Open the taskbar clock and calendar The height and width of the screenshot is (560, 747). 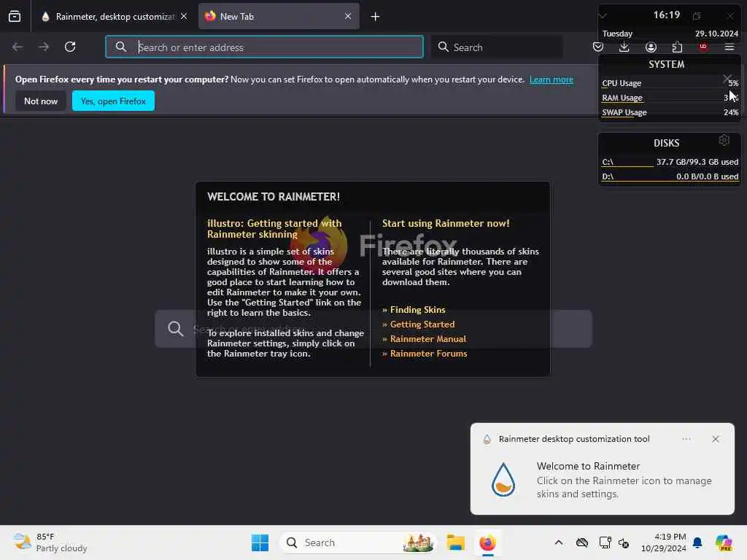[664, 542]
